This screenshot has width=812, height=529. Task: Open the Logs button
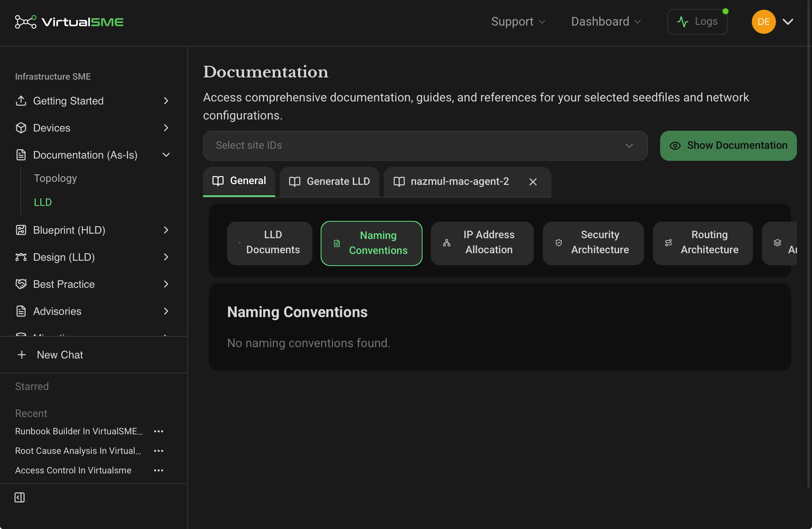tap(697, 22)
